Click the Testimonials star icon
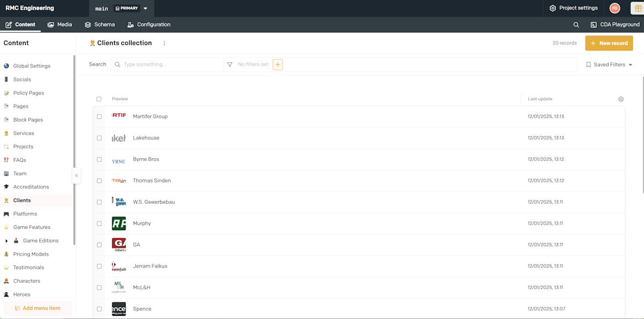 (x=6, y=268)
